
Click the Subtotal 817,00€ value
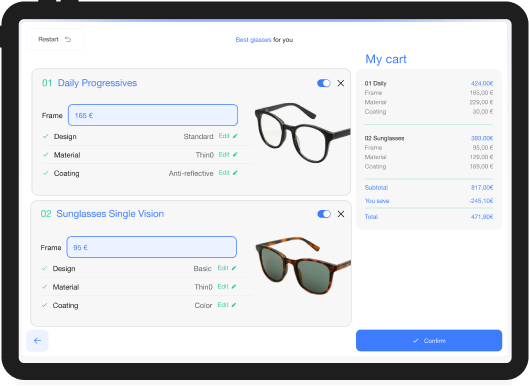pos(482,188)
